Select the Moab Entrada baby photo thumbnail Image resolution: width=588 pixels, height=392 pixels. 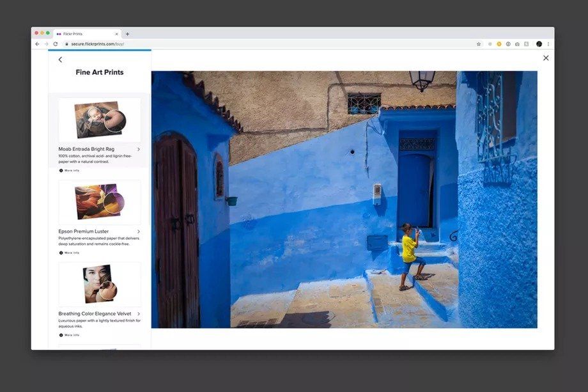[99, 120]
